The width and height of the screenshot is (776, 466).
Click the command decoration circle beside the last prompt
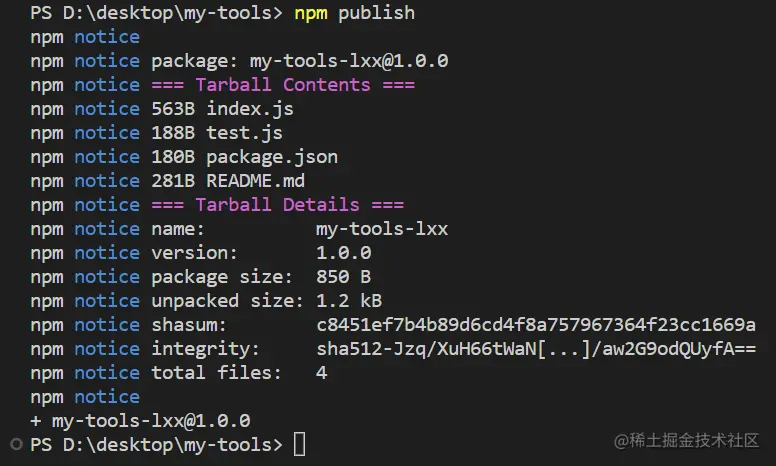tap(16, 443)
